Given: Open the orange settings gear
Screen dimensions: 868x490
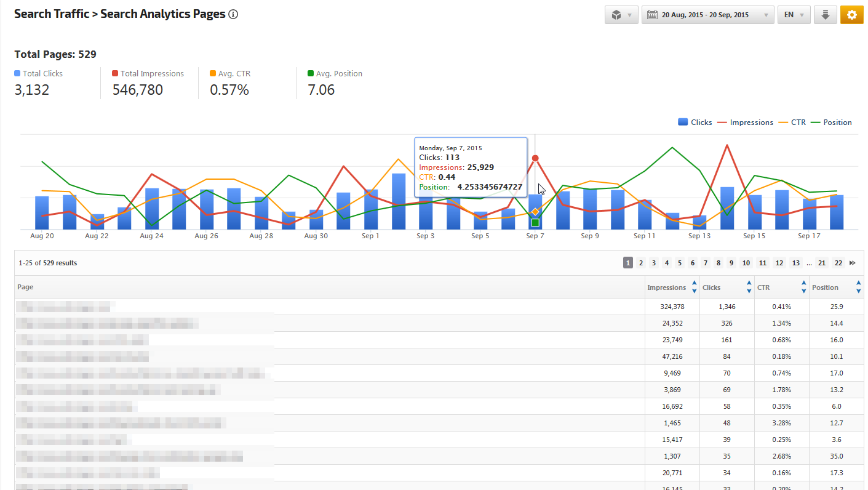Looking at the screenshot, I should click(x=851, y=15).
